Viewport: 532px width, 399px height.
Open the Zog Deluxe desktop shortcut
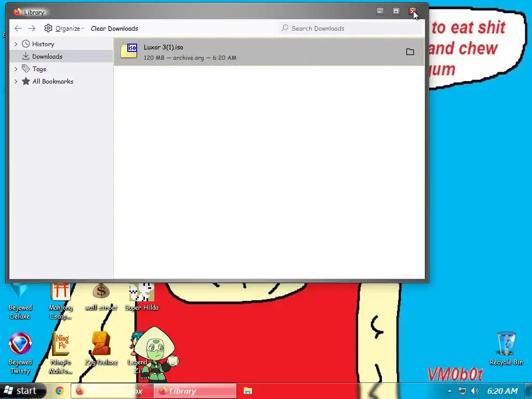[x=101, y=349]
